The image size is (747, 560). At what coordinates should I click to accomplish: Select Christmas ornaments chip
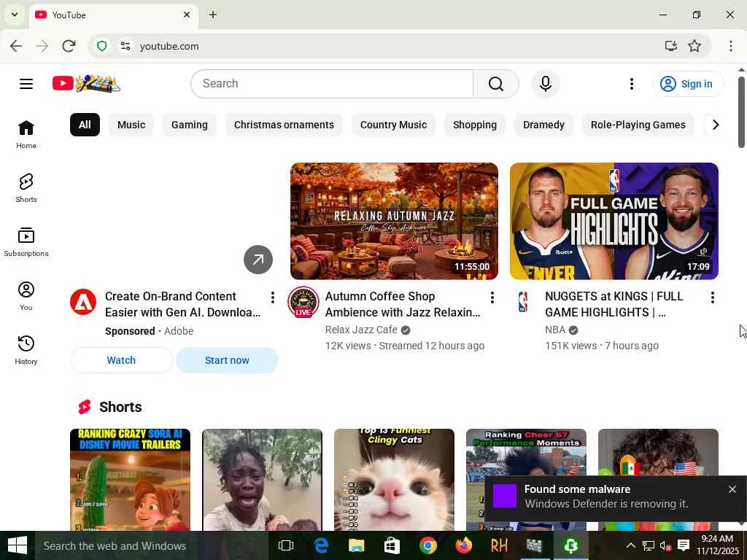click(x=284, y=125)
